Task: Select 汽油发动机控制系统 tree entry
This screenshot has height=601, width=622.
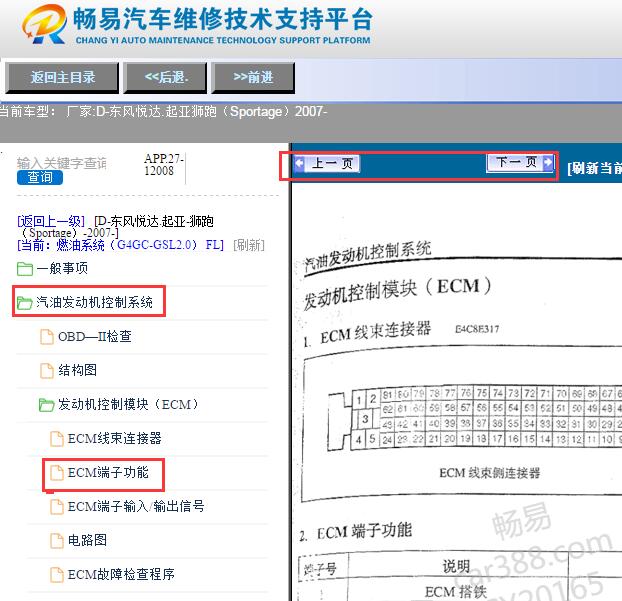Action: [x=94, y=303]
